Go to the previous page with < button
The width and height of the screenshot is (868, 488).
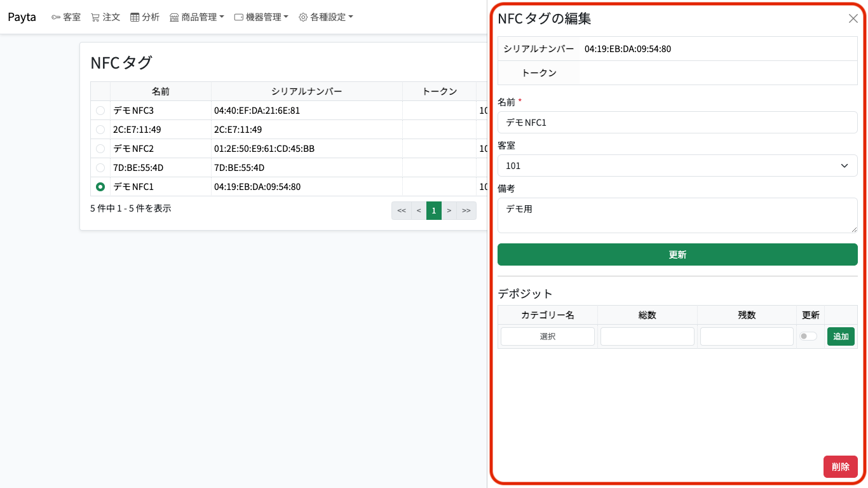419,210
